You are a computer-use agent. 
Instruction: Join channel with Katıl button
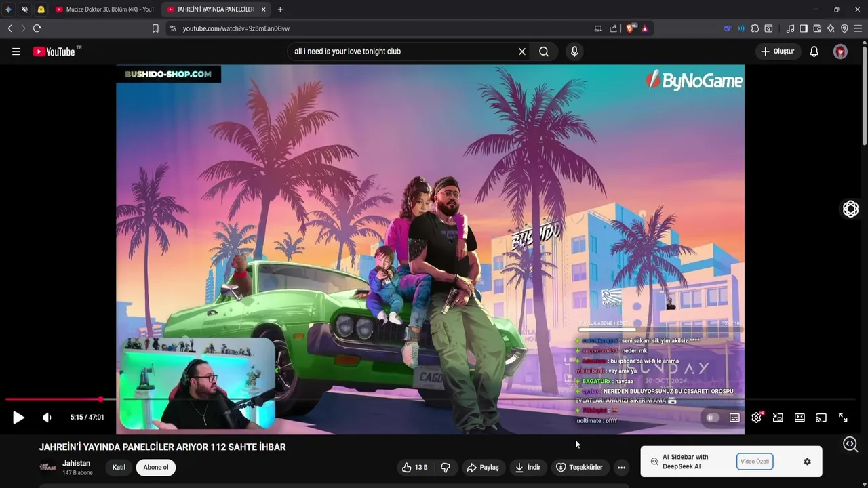(119, 468)
